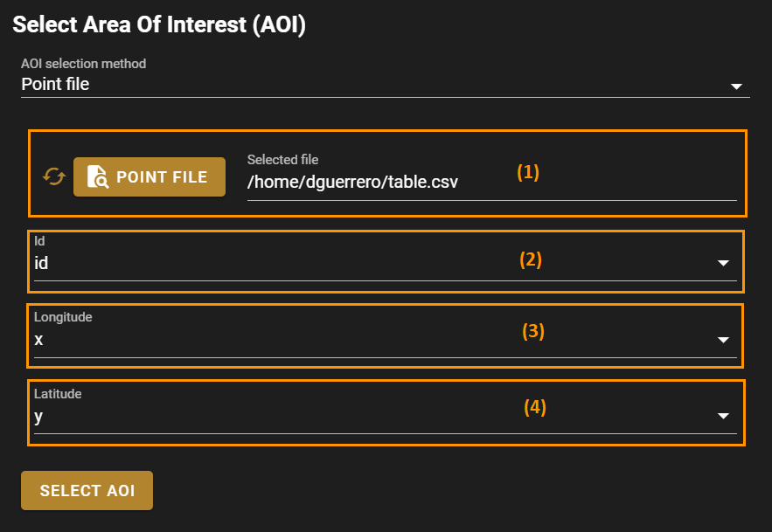This screenshot has height=532, width=772.
Task: Expand the Longitude dropdown arrow
Action: coord(723,340)
